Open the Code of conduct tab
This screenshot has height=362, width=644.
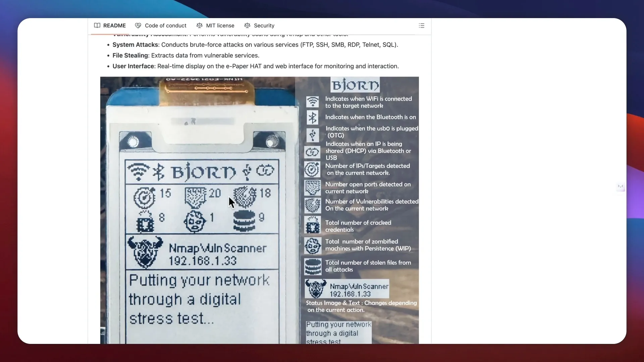161,25
